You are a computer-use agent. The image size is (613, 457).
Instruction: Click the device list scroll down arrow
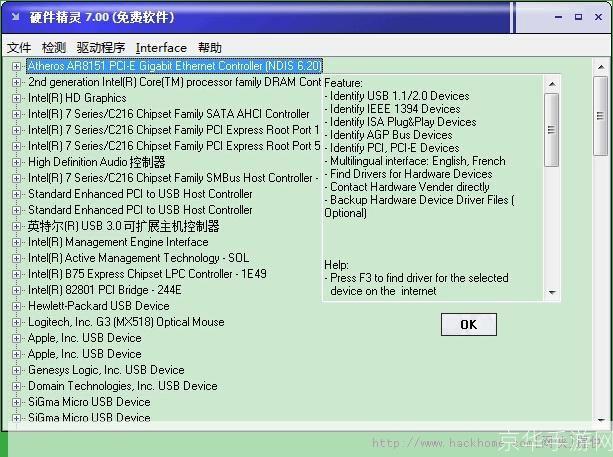point(601,420)
